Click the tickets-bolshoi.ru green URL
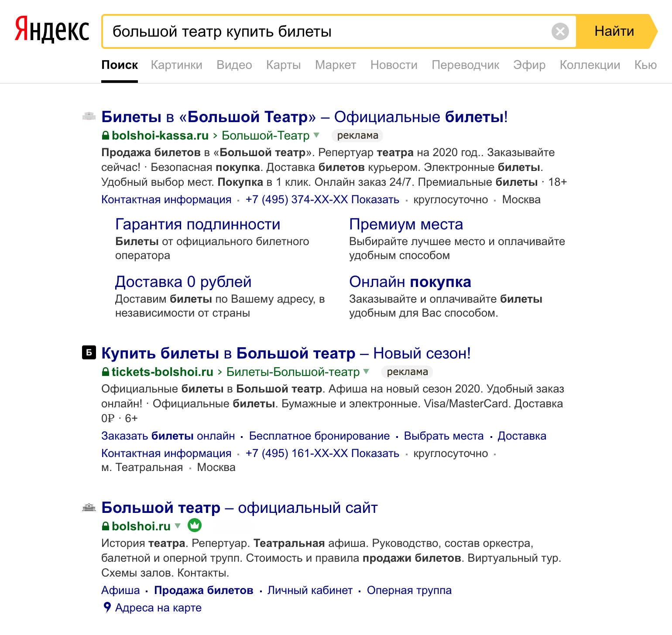The image size is (672, 635). click(x=162, y=372)
